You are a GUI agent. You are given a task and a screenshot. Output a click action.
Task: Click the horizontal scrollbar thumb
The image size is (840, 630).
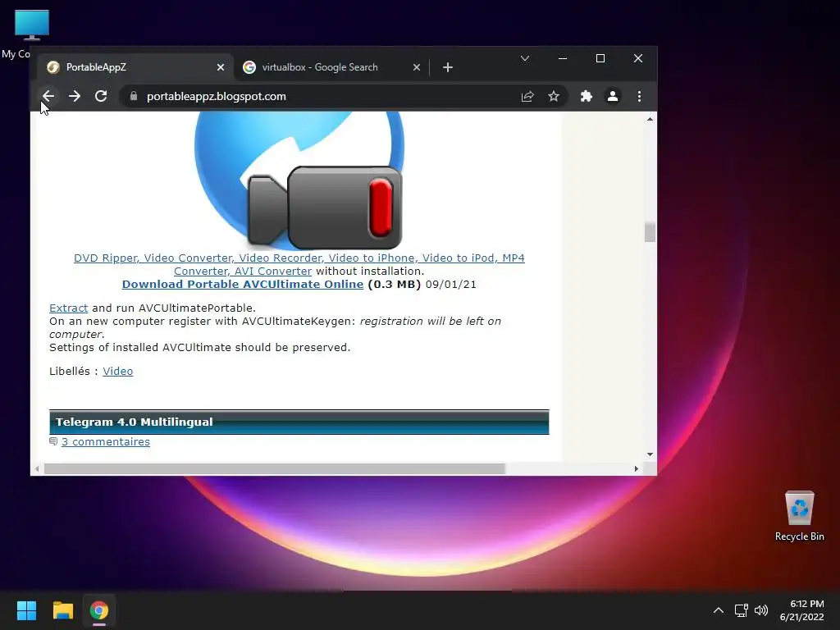(274, 468)
